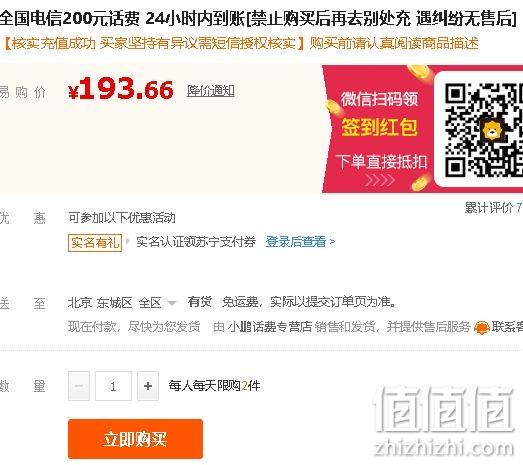Click the 立即购买 buy now button
The width and height of the screenshot is (523, 465).
tap(135, 439)
